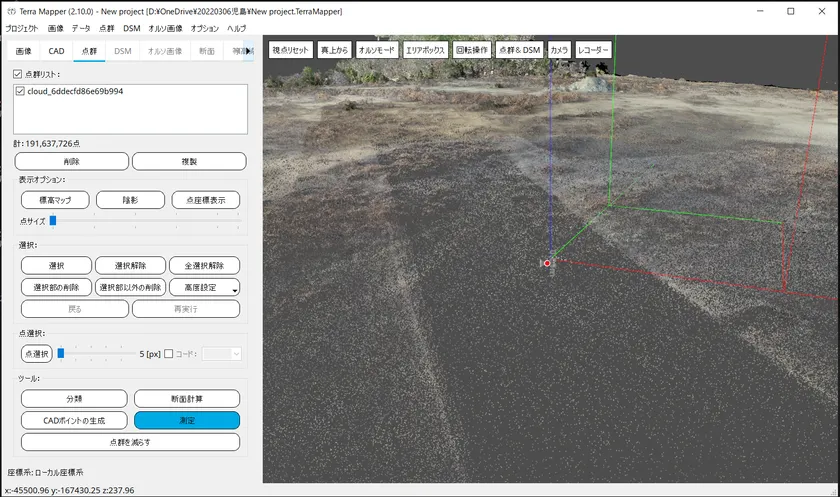Toggle the エリアボックス area box
The image size is (840, 497).
click(x=425, y=49)
